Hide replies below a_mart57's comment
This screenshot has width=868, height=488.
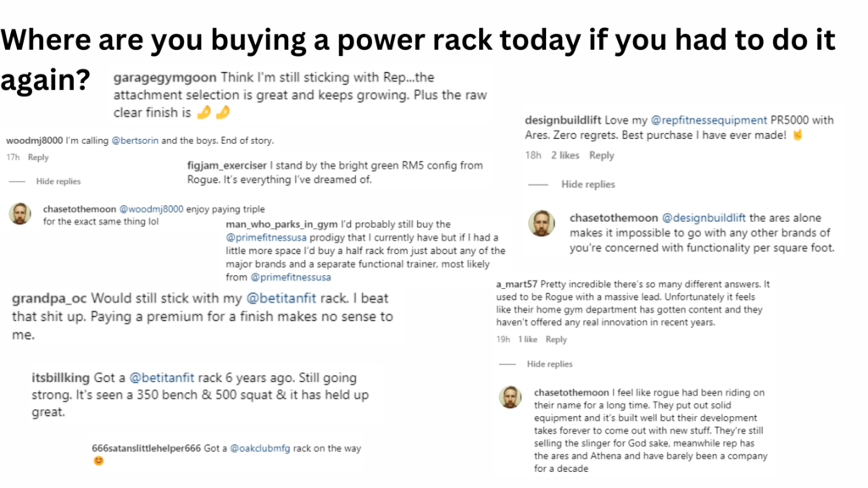coord(549,363)
